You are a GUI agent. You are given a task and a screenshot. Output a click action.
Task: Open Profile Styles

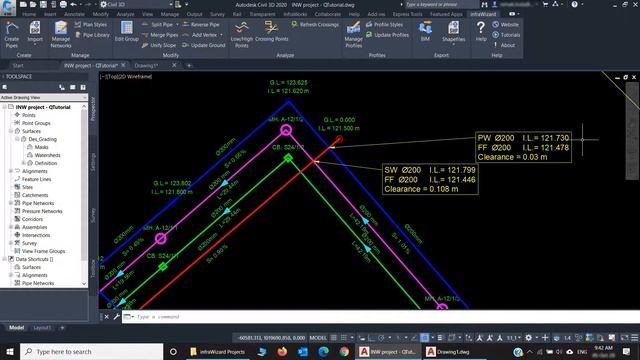coord(384,24)
